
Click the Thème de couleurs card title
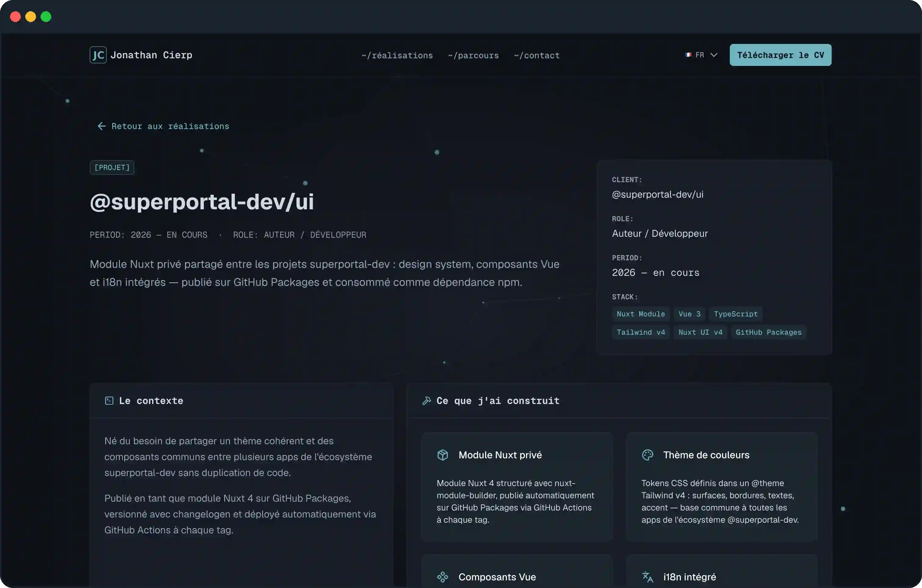tap(706, 455)
